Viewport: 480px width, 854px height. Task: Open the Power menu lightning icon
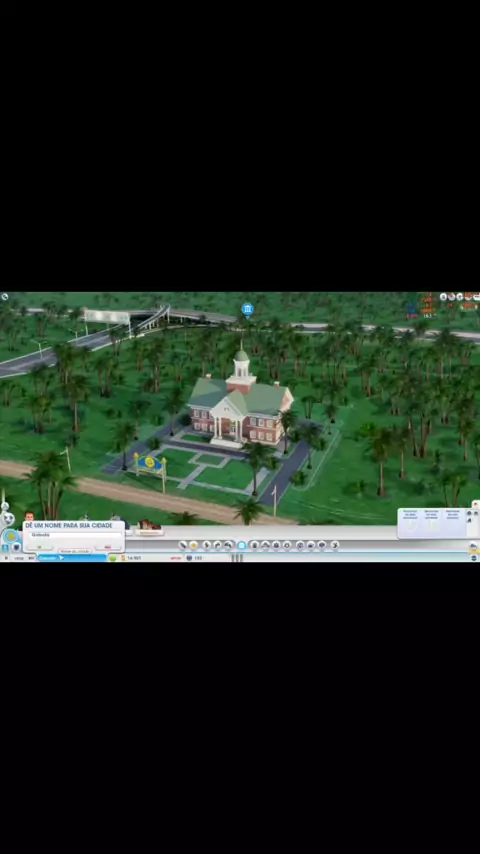point(207,545)
